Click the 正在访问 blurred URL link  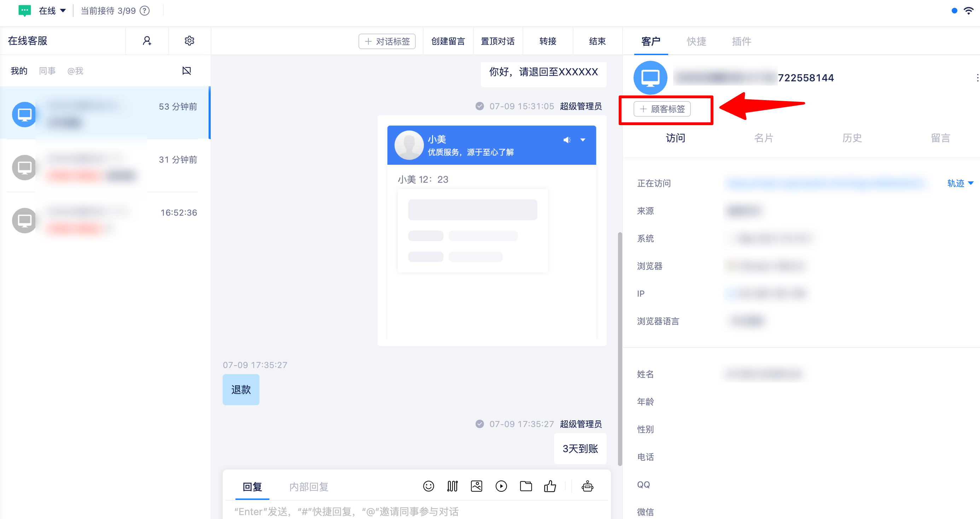826,183
